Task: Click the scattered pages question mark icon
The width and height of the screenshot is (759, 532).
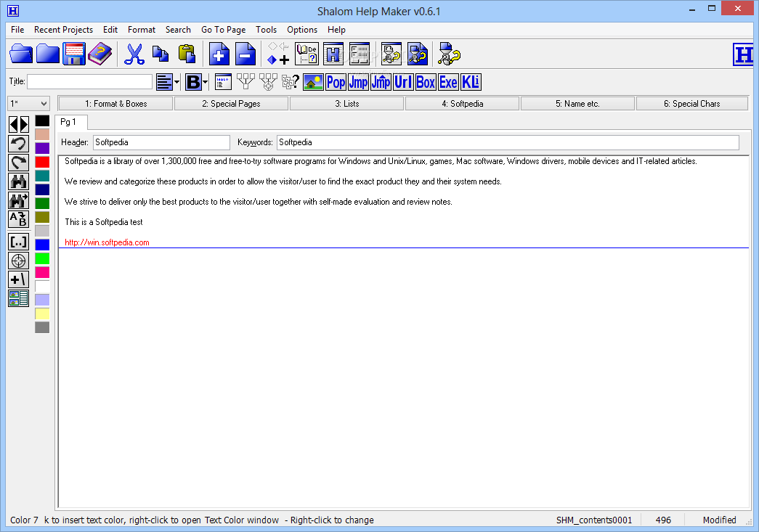Action: tap(291, 82)
